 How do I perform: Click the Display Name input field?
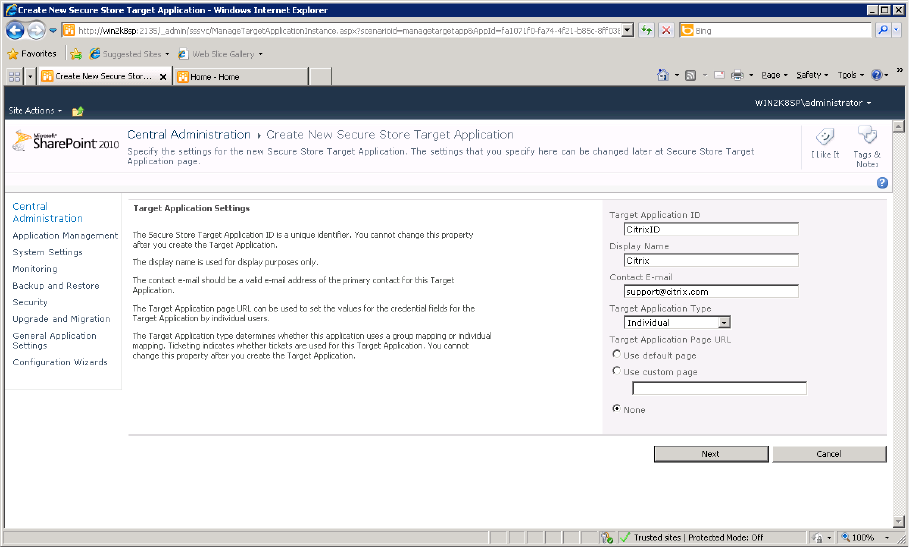pos(711,261)
